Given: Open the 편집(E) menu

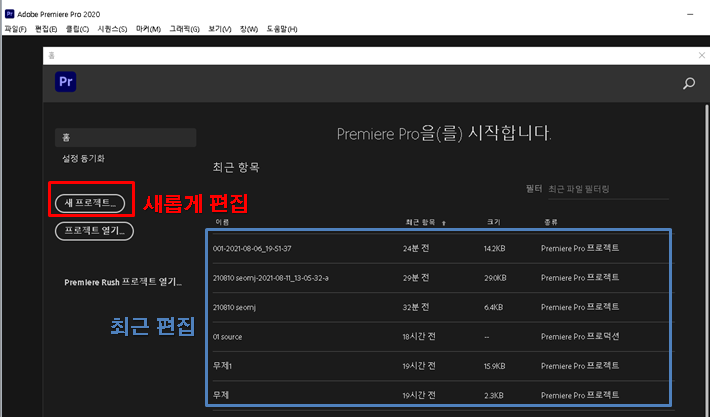Looking at the screenshot, I should click(x=46, y=29).
